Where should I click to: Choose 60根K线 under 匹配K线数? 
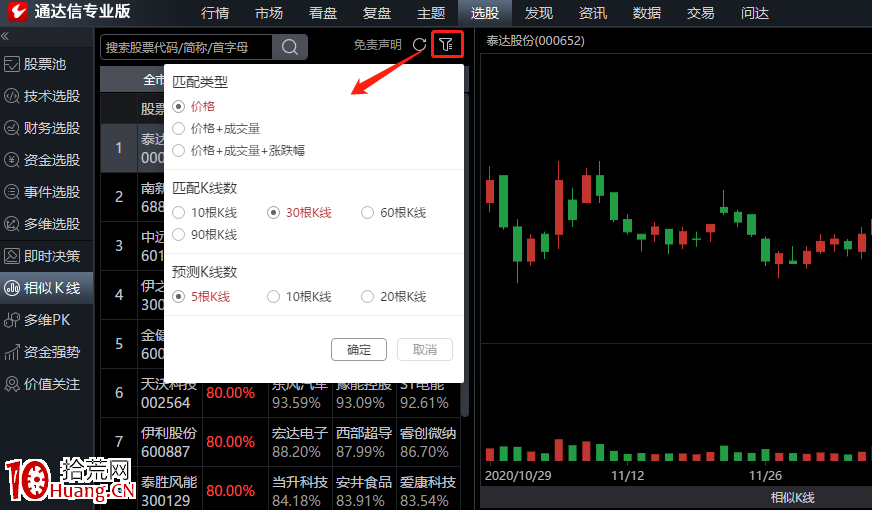[394, 212]
